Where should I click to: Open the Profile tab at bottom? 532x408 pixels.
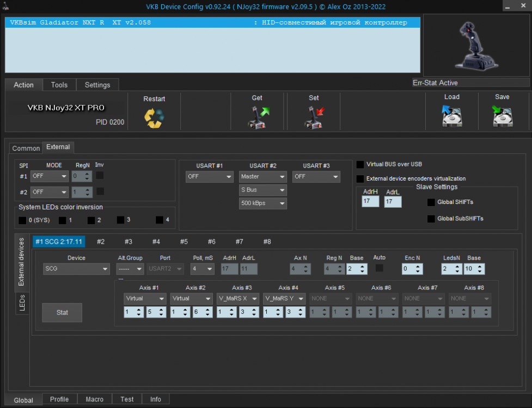click(x=59, y=399)
